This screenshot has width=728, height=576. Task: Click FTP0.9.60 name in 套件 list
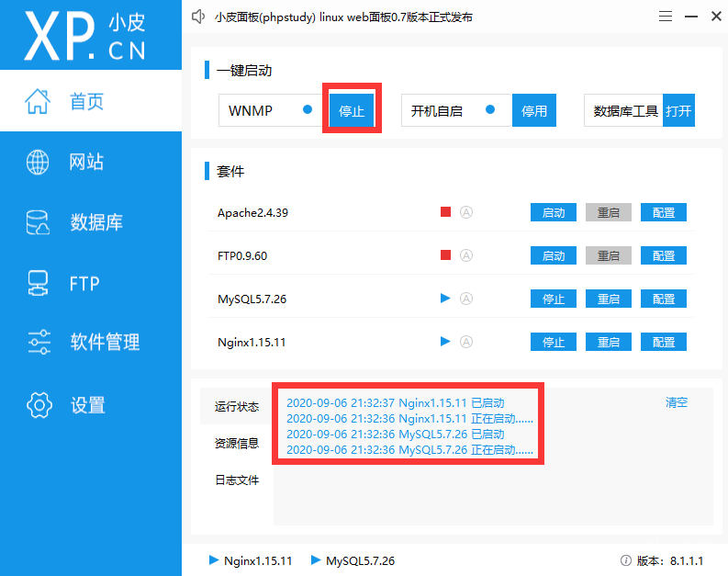click(242, 256)
